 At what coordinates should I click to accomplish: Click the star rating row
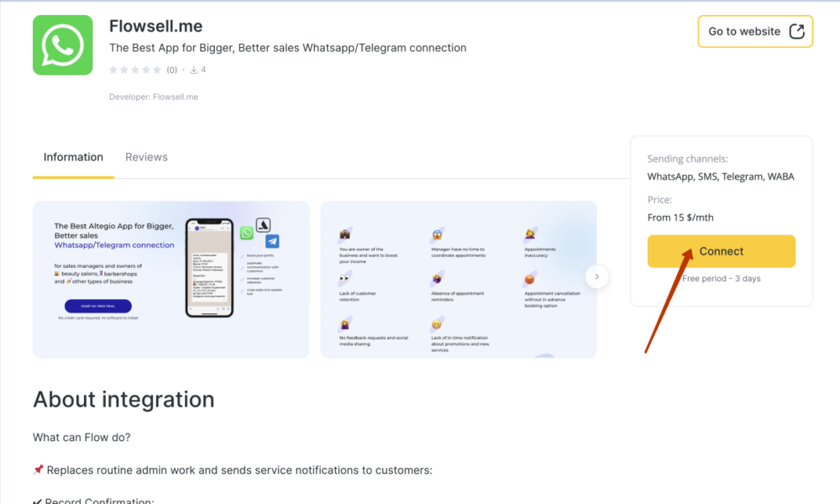(135, 70)
